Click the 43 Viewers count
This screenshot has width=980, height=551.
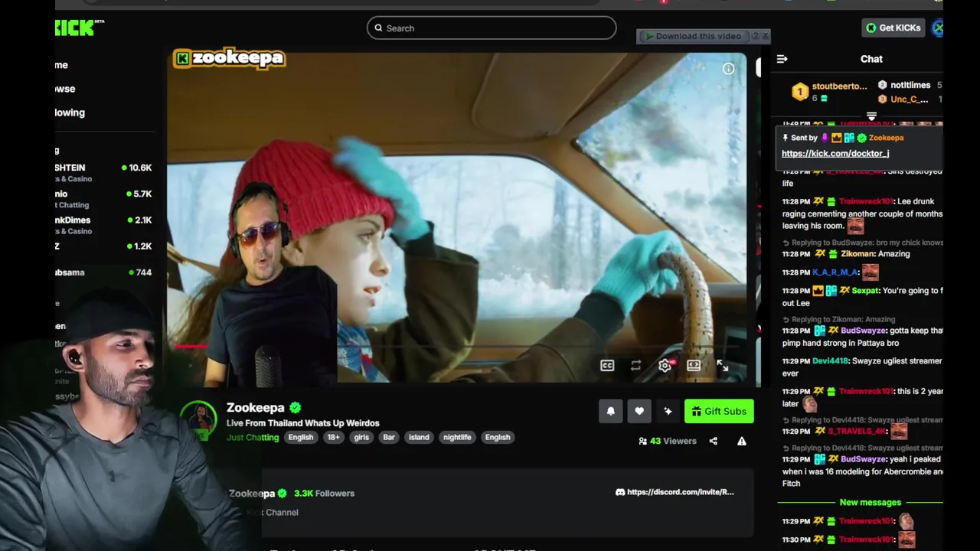pyautogui.click(x=673, y=441)
